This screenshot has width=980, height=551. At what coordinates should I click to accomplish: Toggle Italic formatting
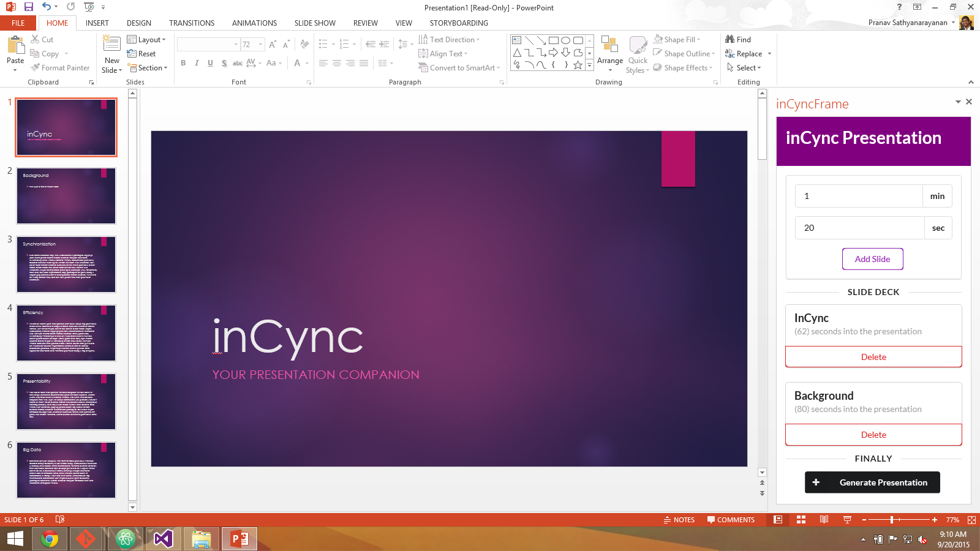[197, 63]
